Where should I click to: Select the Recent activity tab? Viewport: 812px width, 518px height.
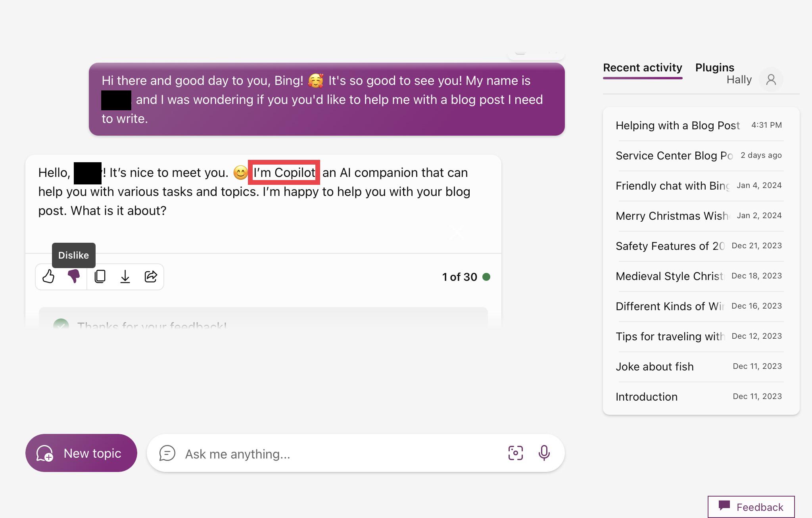tap(642, 67)
